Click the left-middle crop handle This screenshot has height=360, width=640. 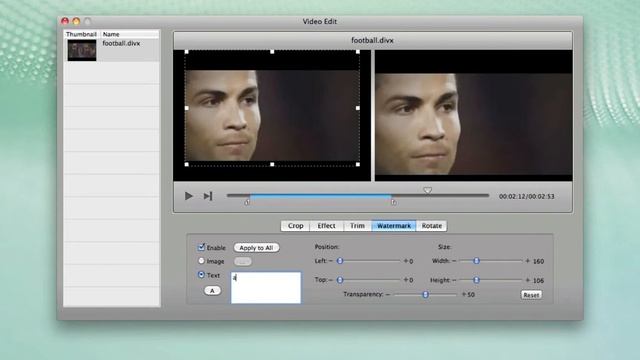point(187,108)
